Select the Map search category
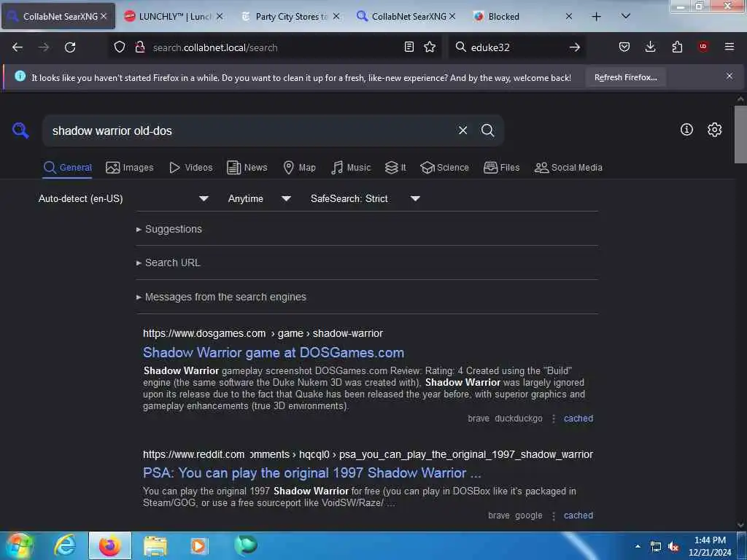747x560 pixels. pos(299,168)
